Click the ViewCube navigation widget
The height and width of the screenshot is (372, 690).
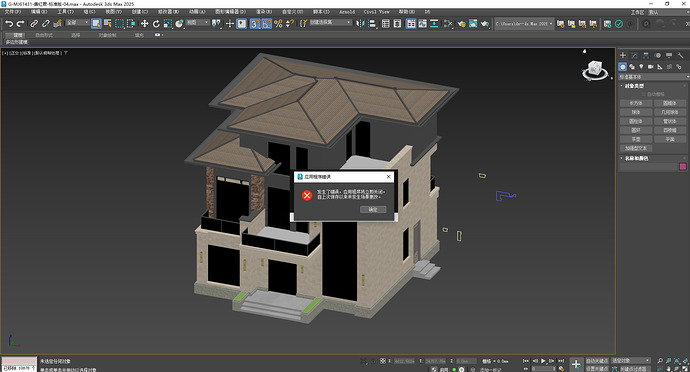pos(595,70)
